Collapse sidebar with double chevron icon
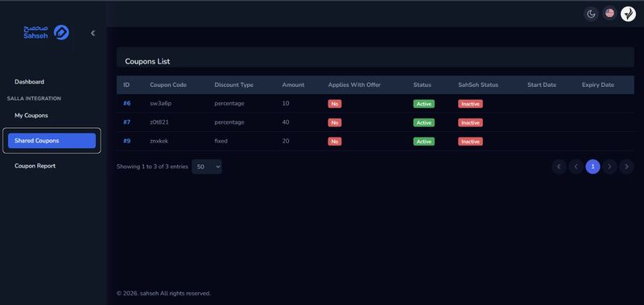Viewport: 644px width, 305px height. point(93,33)
